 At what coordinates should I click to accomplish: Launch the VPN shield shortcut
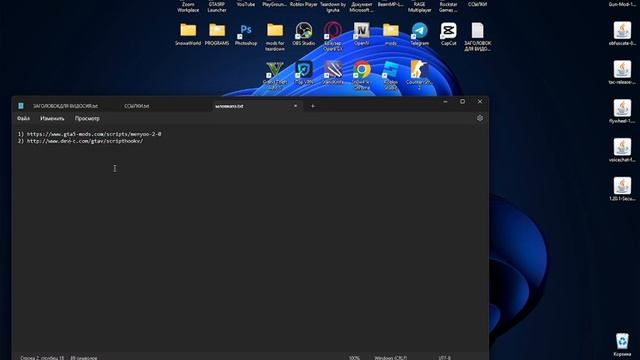point(304,73)
